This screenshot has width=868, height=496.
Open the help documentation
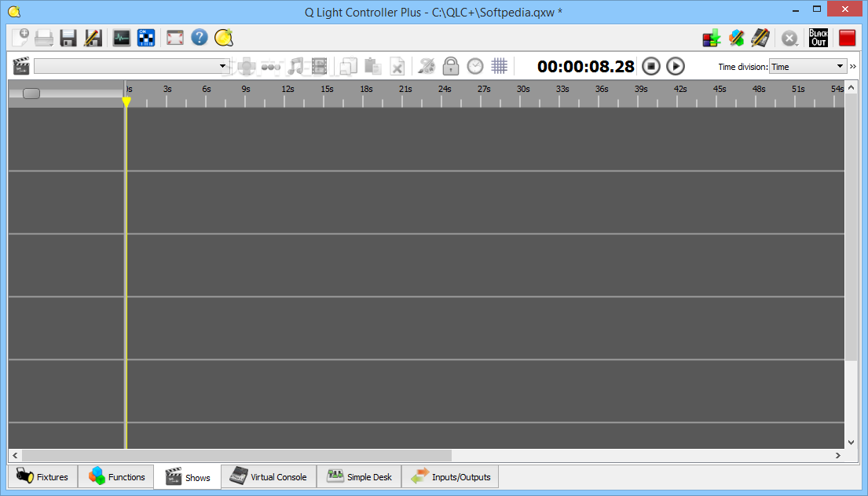pos(200,38)
